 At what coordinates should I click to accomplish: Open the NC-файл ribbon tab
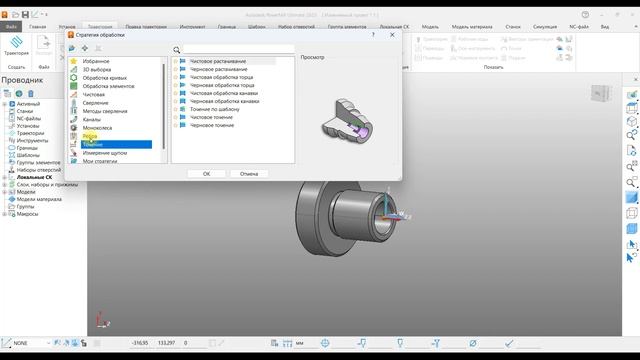pyautogui.click(x=579, y=27)
